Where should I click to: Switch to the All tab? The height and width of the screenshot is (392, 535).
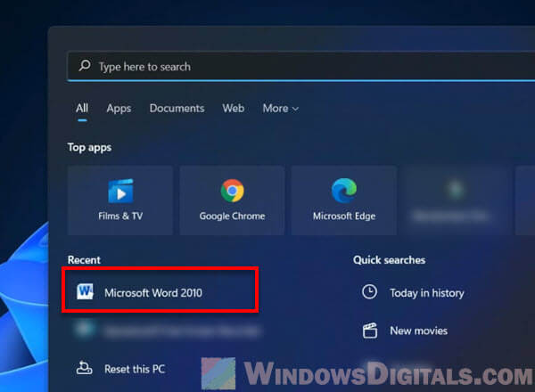point(82,109)
